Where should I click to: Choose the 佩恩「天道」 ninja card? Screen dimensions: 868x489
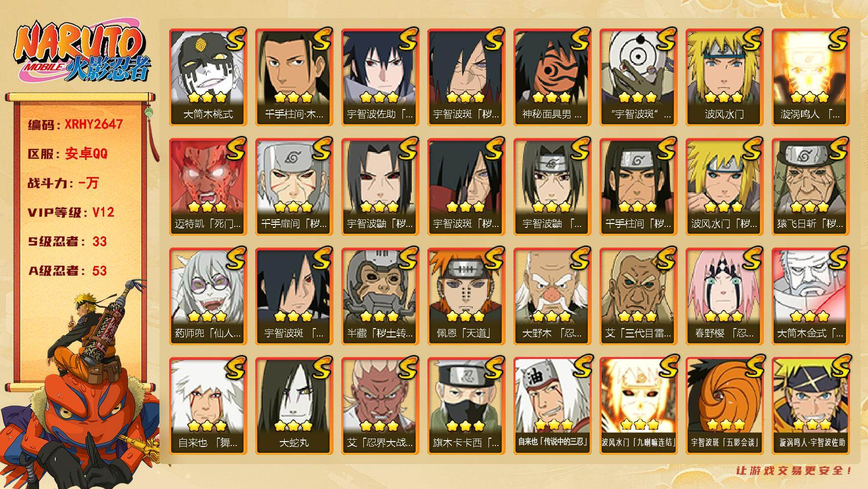pos(466,296)
